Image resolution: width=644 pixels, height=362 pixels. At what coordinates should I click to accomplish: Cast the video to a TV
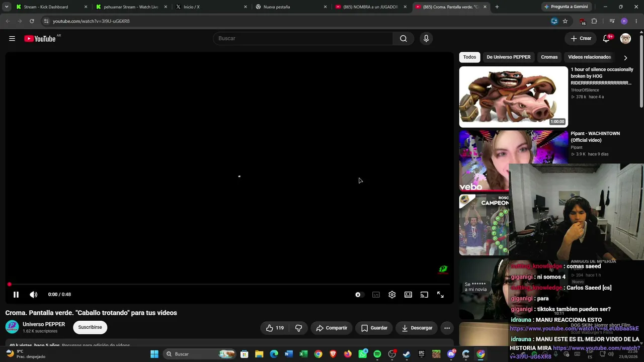point(424,295)
